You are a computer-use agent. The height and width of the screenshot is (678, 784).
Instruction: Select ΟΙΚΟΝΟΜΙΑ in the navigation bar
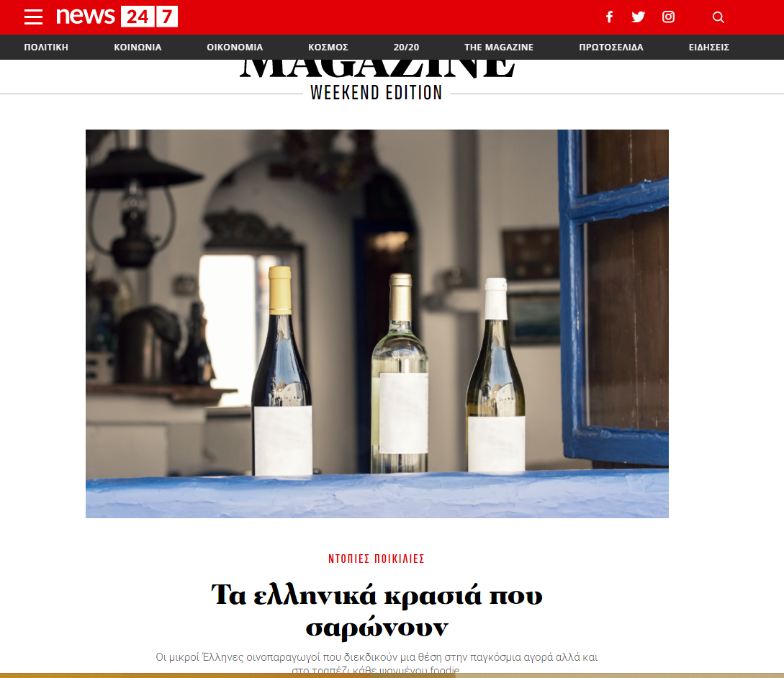coord(235,47)
